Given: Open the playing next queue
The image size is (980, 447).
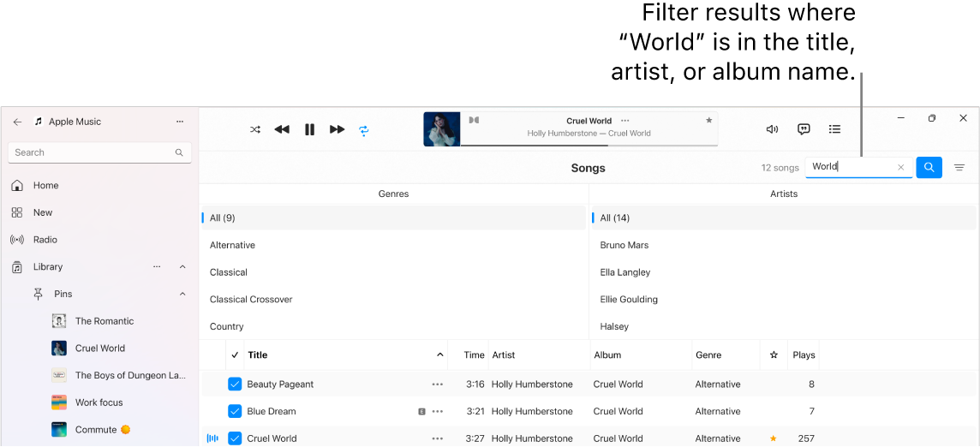Looking at the screenshot, I should coord(834,129).
